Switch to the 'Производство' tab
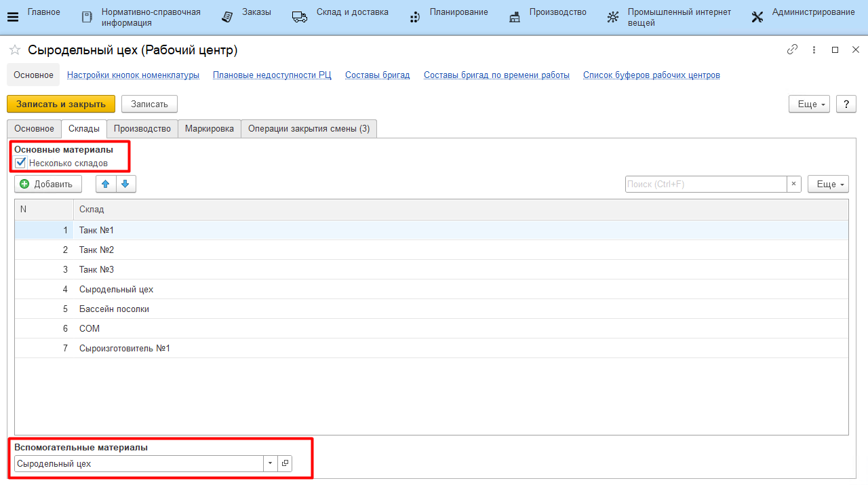868x485 pixels. 142,128
